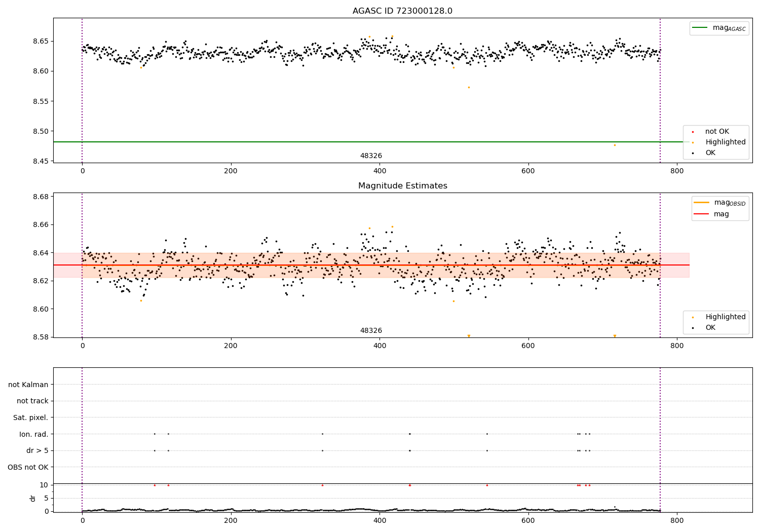Click the orange outlier point below the green line
The width and height of the screenshot is (760, 532).
(615, 145)
